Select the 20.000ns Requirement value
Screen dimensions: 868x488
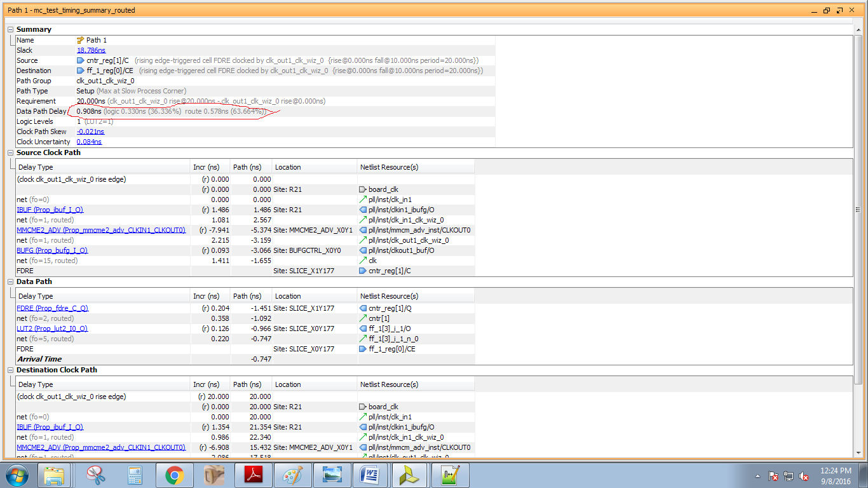coord(91,101)
